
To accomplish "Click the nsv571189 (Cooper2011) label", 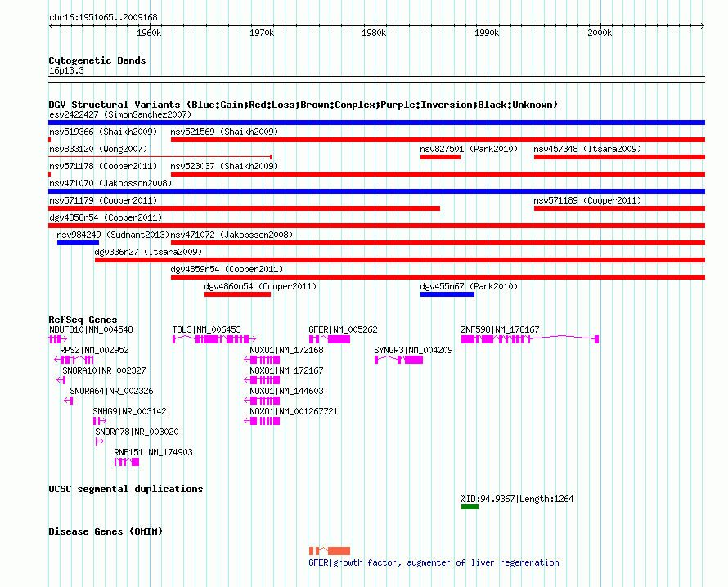I will point(587,200).
